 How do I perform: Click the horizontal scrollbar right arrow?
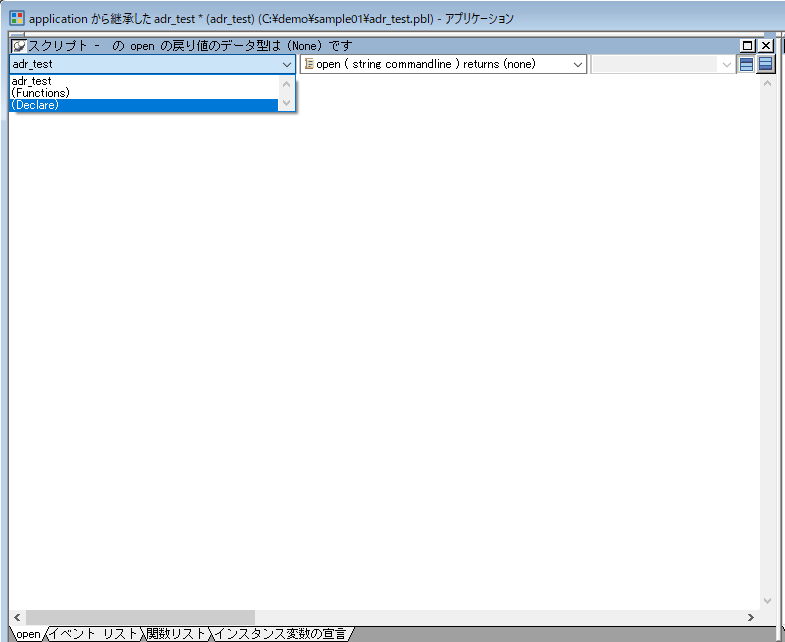coord(750,617)
